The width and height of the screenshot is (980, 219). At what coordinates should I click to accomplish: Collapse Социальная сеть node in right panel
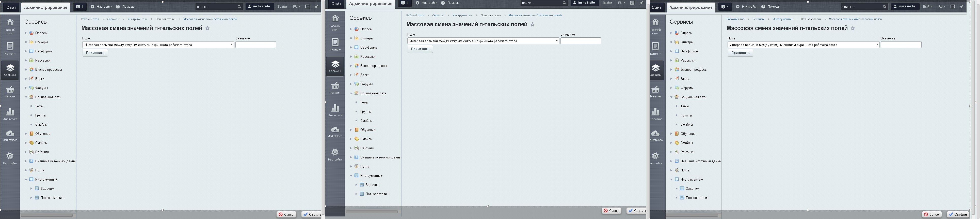(x=671, y=97)
